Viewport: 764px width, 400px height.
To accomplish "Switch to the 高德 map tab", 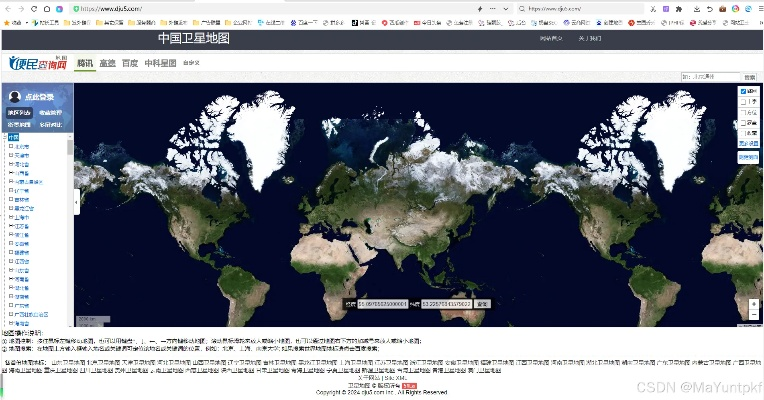I will (107, 63).
